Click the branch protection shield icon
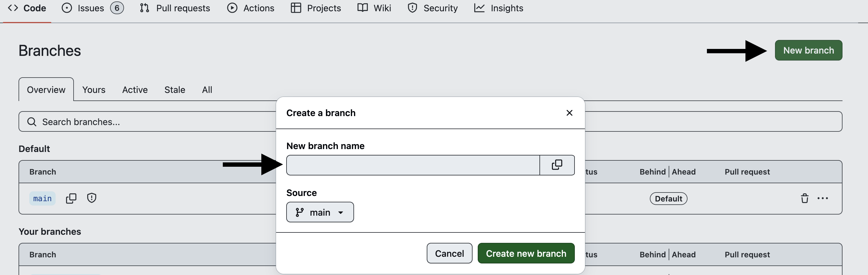Viewport: 868px width, 275px height. (92, 198)
